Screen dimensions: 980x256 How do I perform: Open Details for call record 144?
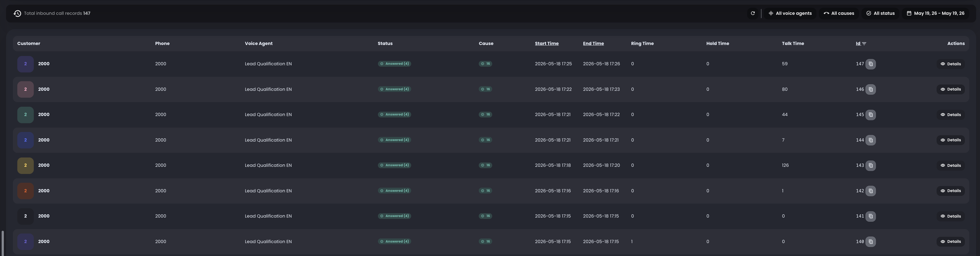[x=950, y=140]
